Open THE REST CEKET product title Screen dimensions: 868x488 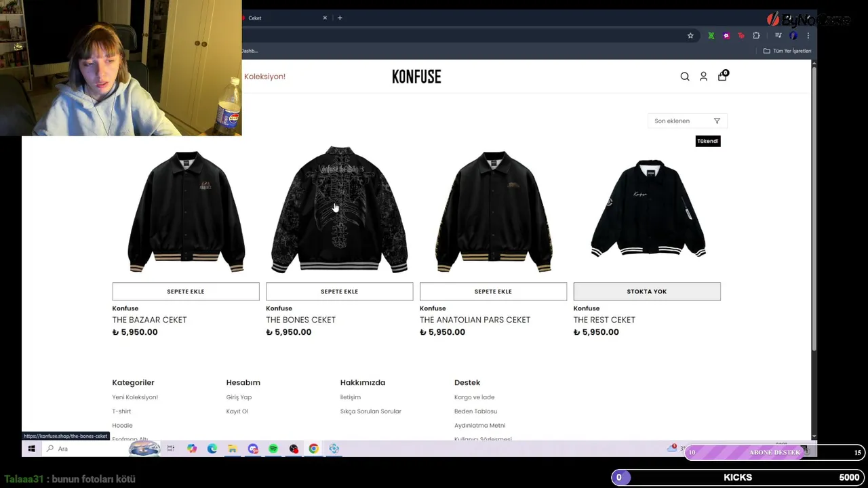click(x=604, y=320)
